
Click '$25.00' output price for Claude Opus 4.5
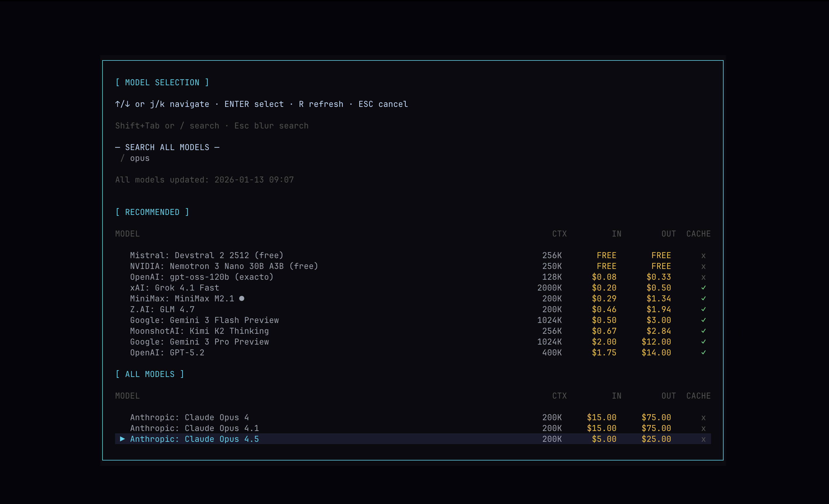coord(656,439)
